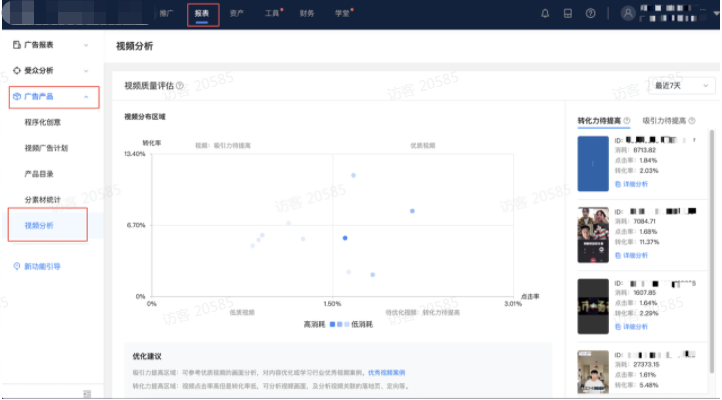Click the info icon next to 转化力待提高
Image resolution: width=722 pixels, height=400 pixels.
626,121
